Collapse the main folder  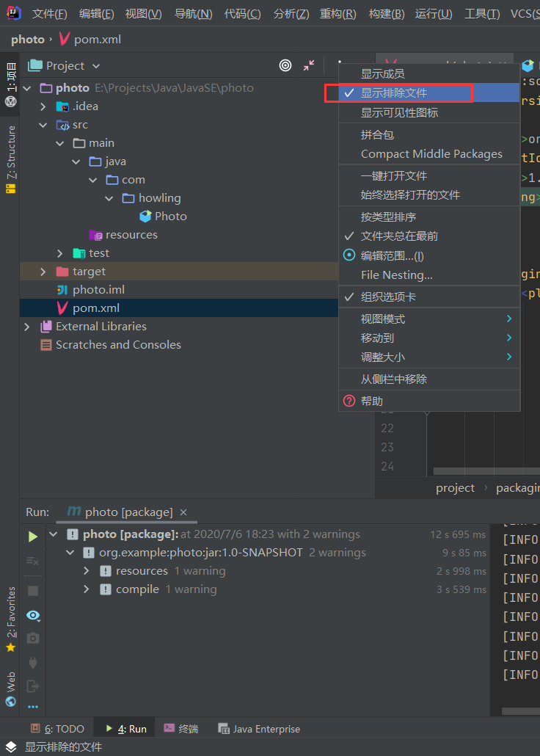pyautogui.click(x=59, y=143)
